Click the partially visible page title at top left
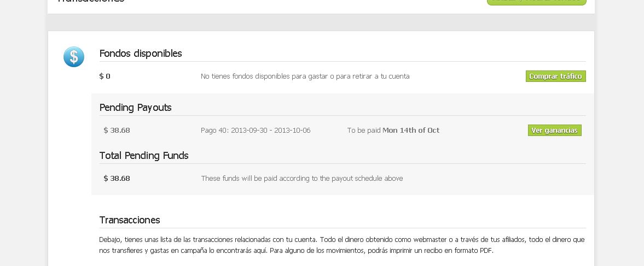The width and height of the screenshot is (644, 266). [x=91, y=2]
